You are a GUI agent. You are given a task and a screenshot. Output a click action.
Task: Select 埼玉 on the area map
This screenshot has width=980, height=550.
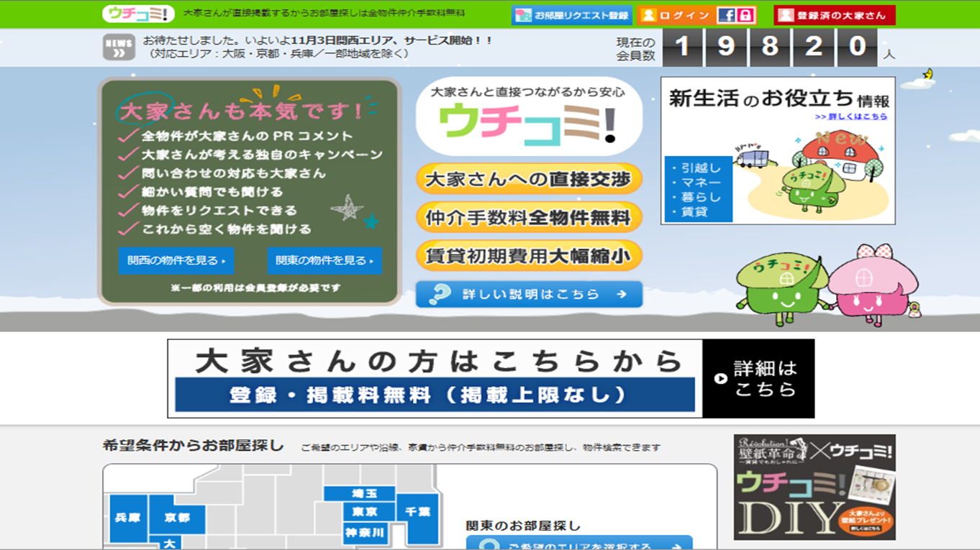(x=359, y=494)
